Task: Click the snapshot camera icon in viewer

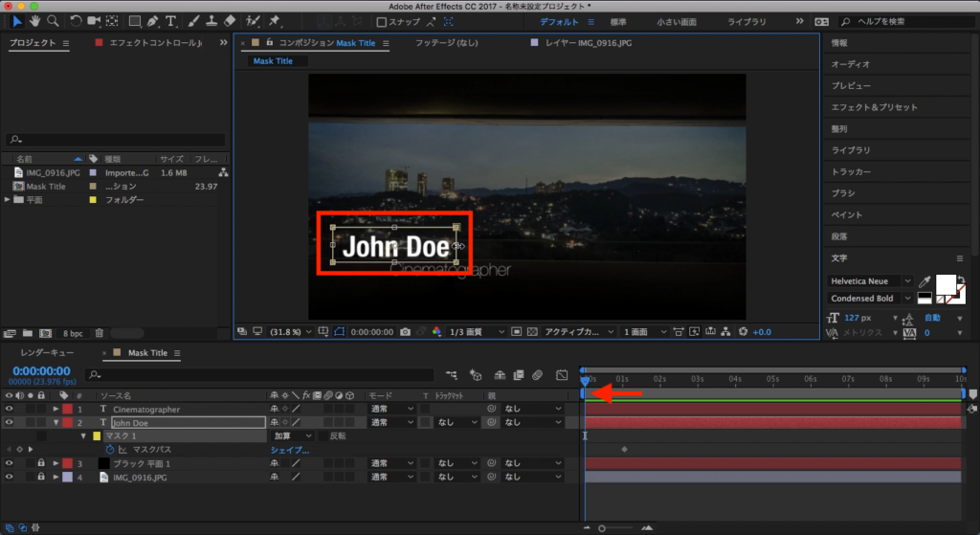Action: pos(406,332)
